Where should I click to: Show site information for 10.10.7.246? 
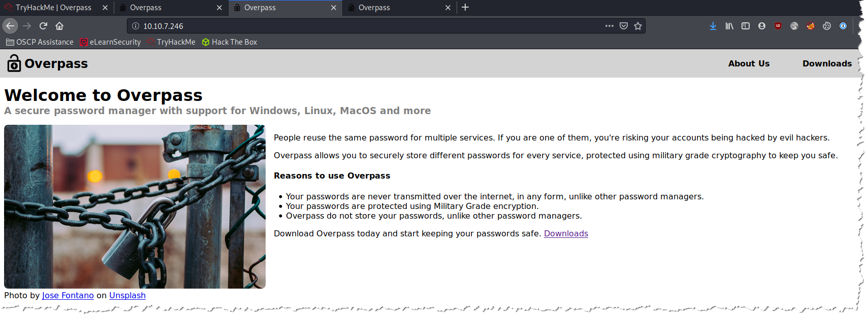(x=136, y=26)
